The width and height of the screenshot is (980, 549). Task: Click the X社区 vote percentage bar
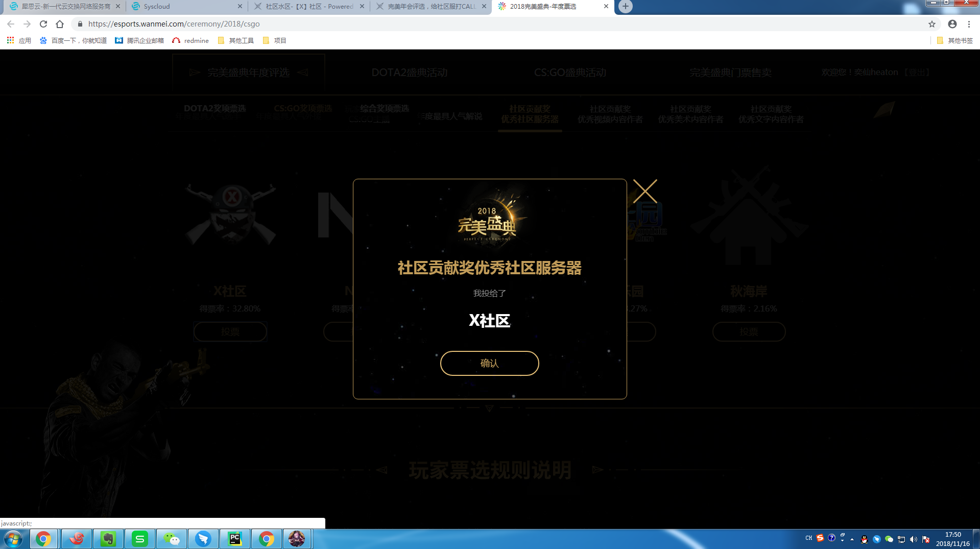tap(230, 308)
